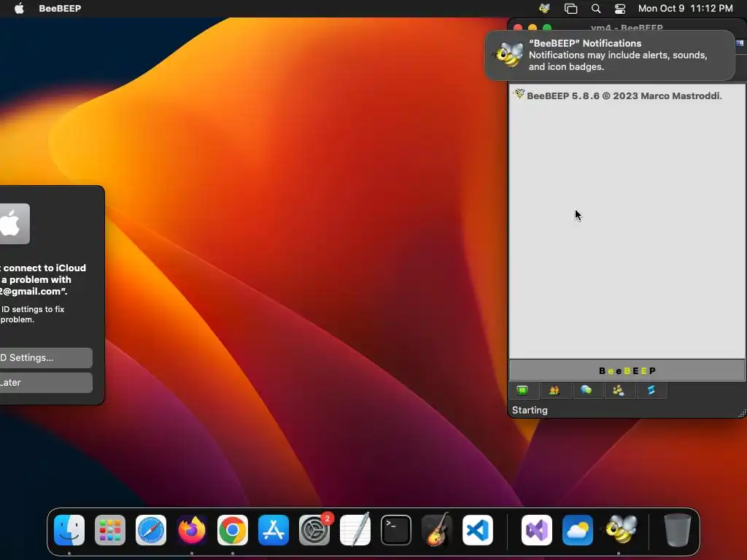747x560 pixels.
Task: Open the weather cloud app in Dock
Action: 578,530
